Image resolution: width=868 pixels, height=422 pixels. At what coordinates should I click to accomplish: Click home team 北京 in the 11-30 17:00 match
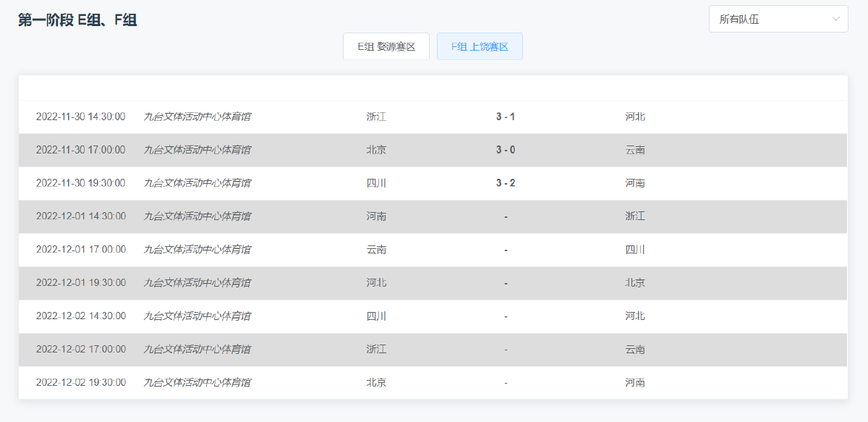[376, 150]
